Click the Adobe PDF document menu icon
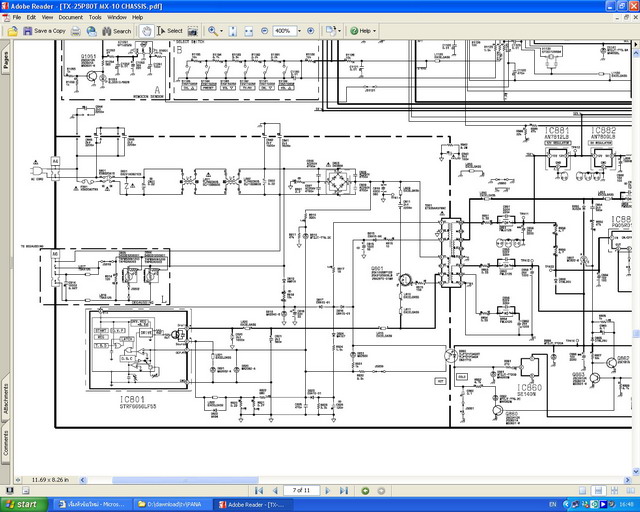 tap(6, 18)
